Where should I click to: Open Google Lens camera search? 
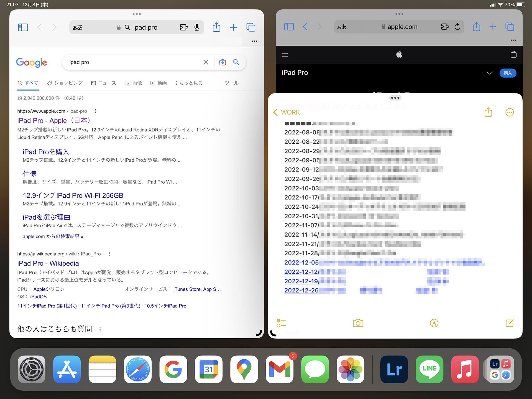pyautogui.click(x=222, y=62)
